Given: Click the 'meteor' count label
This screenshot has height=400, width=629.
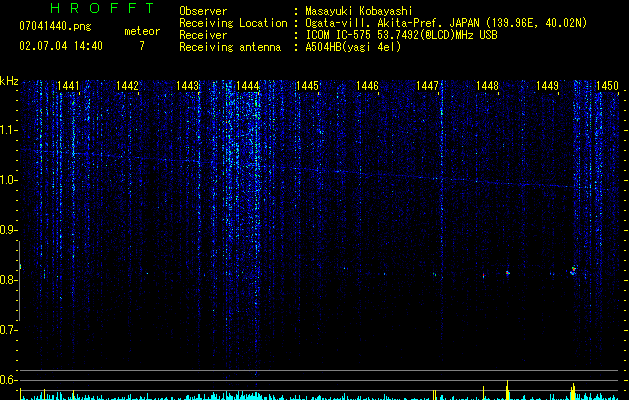Looking at the screenshot, I should [x=142, y=31].
